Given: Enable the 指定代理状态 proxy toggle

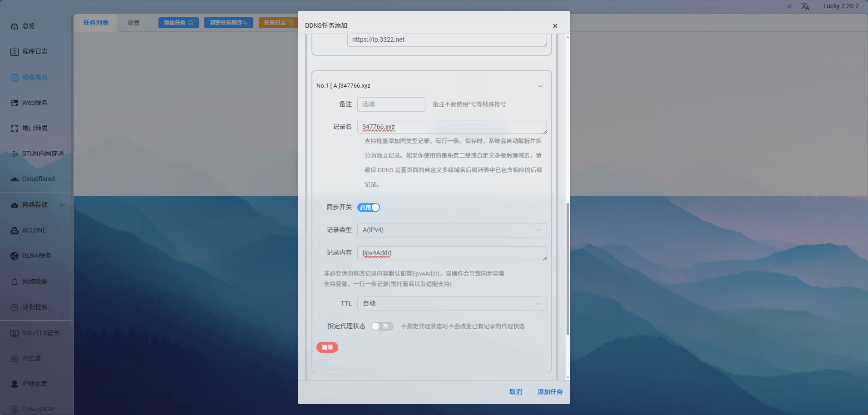Looking at the screenshot, I should [x=382, y=326].
